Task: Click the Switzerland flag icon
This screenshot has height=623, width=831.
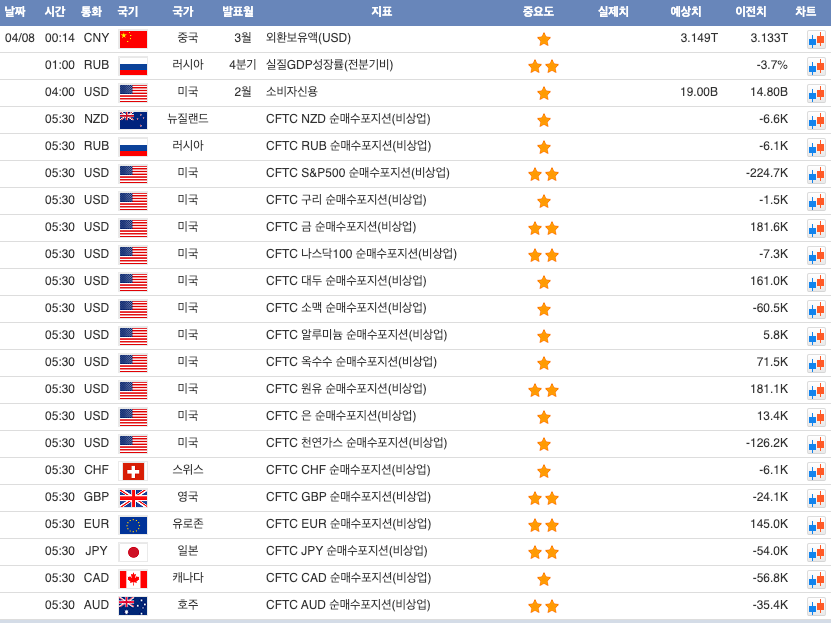Action: pos(133,471)
